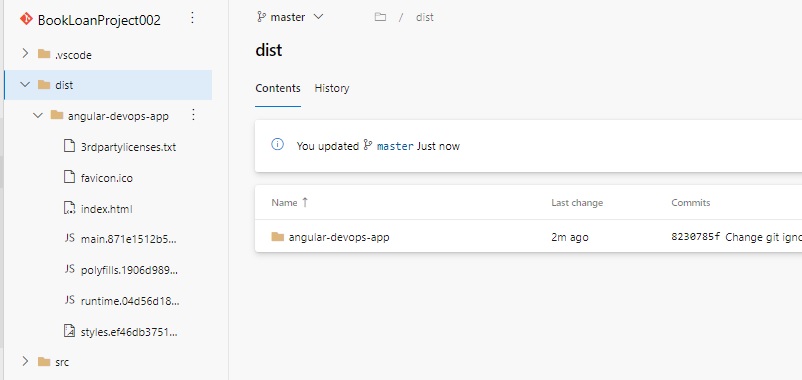Sort by the Name column header
The width and height of the screenshot is (802, 380).
click(284, 203)
